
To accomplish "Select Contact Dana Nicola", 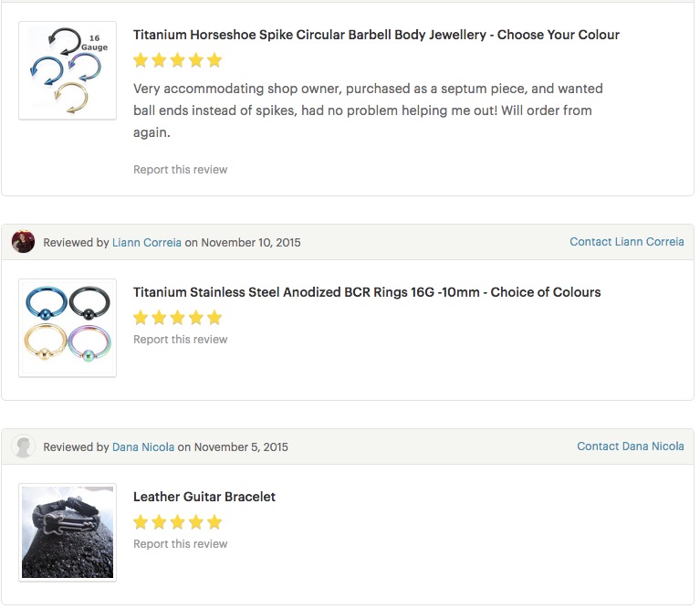I will pos(631,446).
